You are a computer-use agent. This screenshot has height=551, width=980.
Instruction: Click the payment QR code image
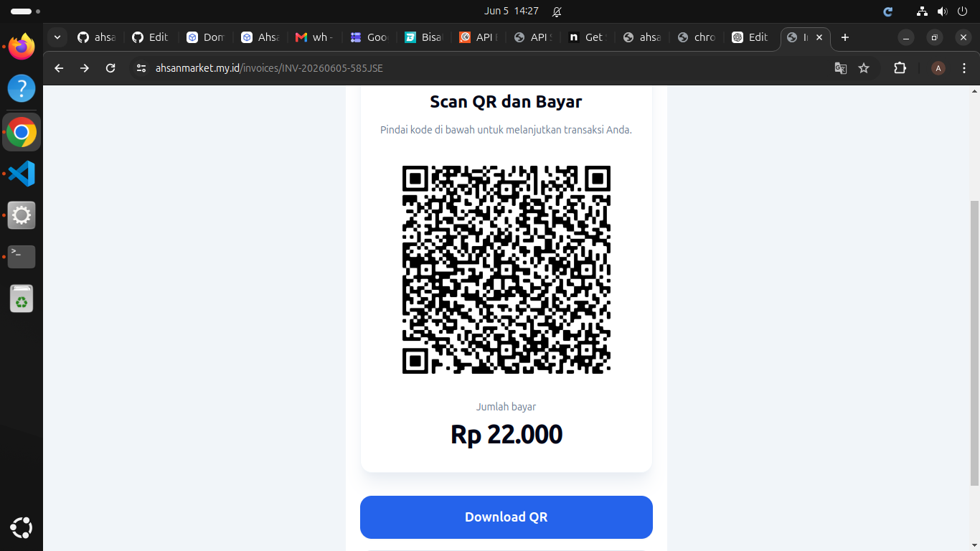pyautogui.click(x=507, y=270)
